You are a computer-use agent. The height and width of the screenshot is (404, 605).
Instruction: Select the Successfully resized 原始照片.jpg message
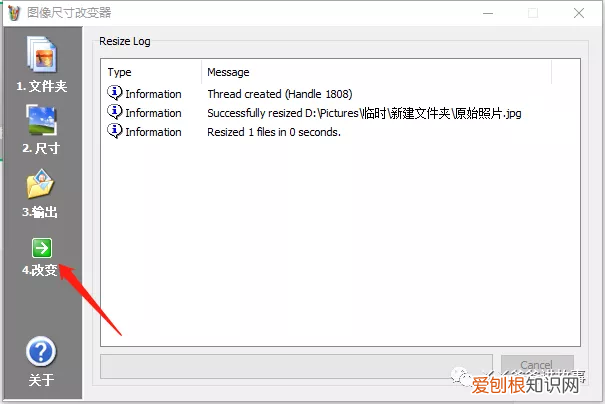[x=364, y=113]
